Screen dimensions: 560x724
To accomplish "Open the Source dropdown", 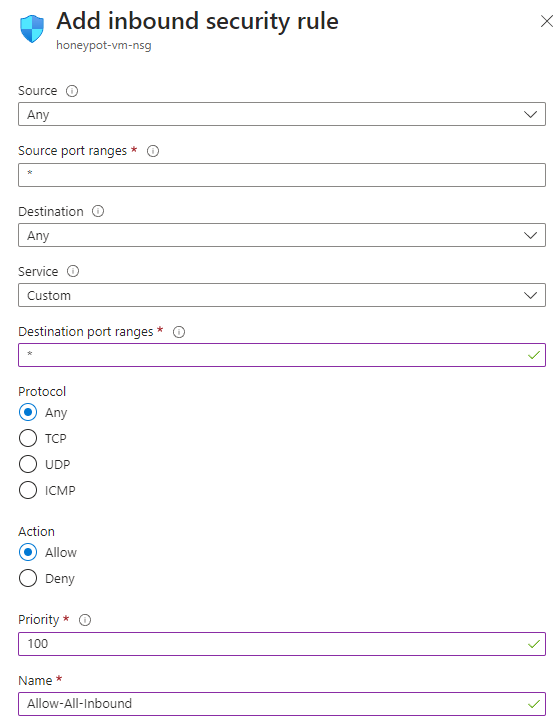I will [282, 114].
